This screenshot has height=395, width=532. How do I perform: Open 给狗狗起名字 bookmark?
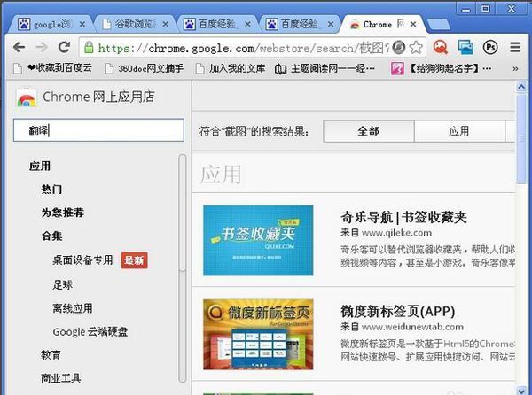441,68
